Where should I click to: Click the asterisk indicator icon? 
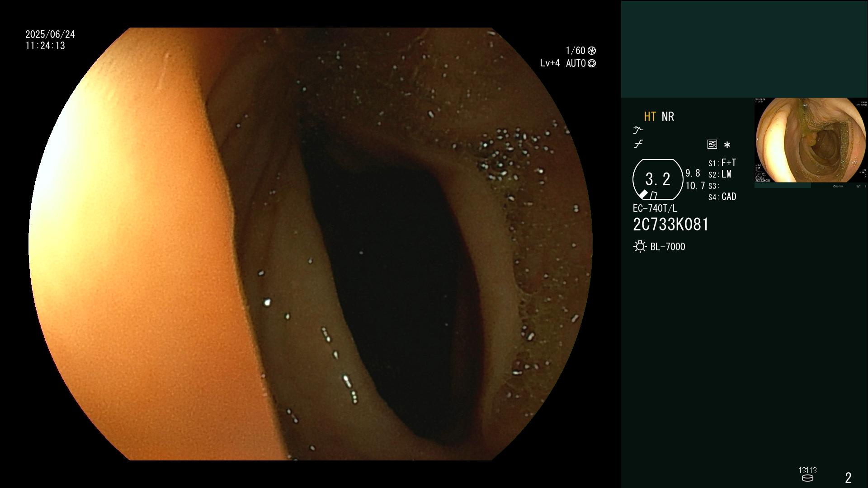pos(727,145)
